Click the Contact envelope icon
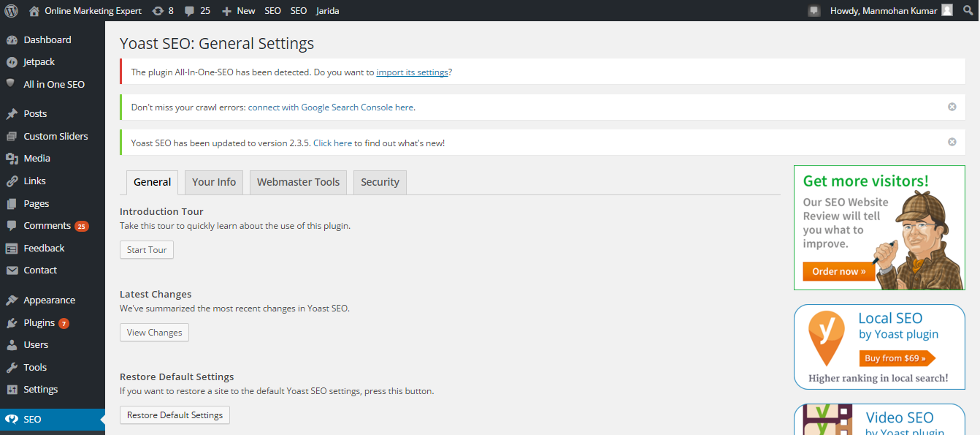 pyautogui.click(x=12, y=271)
